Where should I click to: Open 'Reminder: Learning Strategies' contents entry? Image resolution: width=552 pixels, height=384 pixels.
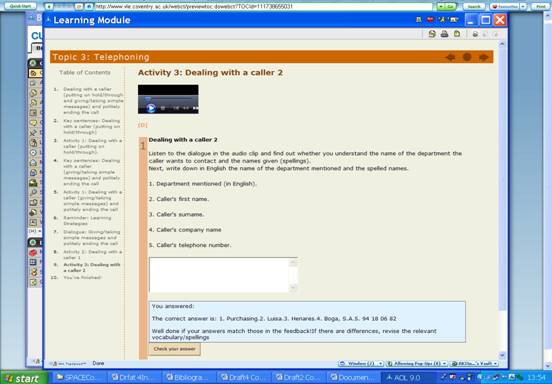pyautogui.click(x=87, y=220)
